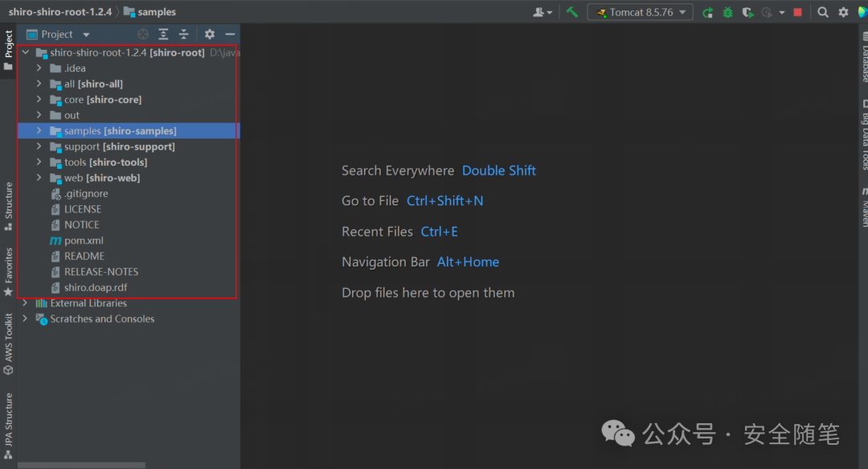
Task: Stop the running server with red square
Action: pos(798,12)
